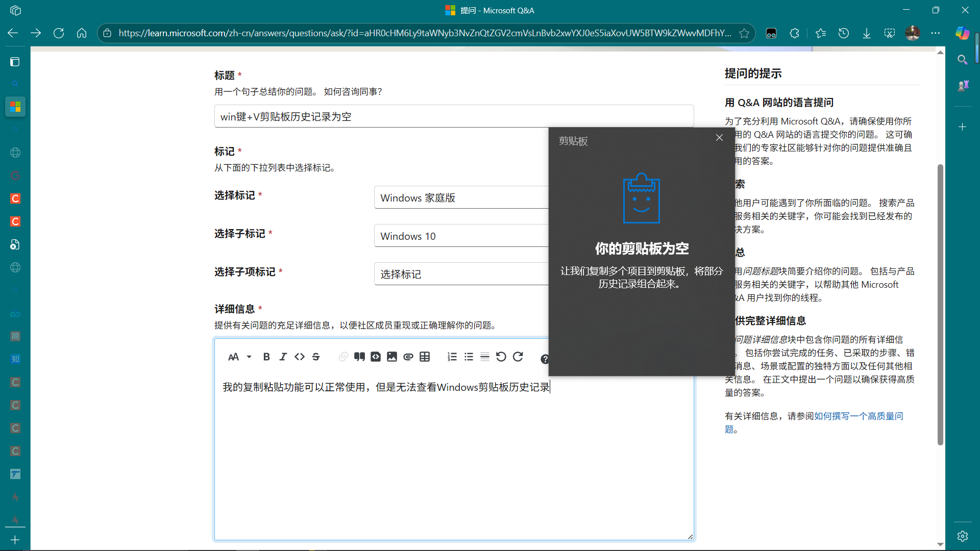Attach a file with paperclip icon
This screenshot has width=980, height=551.
[408, 357]
